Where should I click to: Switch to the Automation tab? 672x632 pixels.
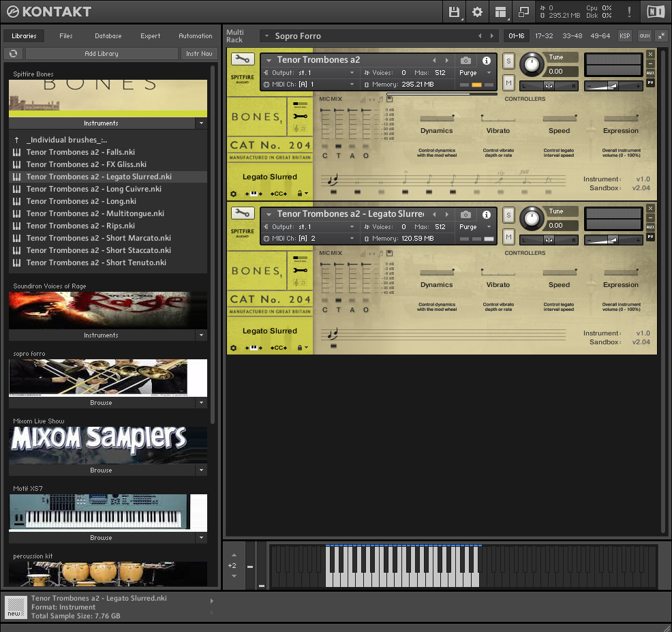[196, 36]
